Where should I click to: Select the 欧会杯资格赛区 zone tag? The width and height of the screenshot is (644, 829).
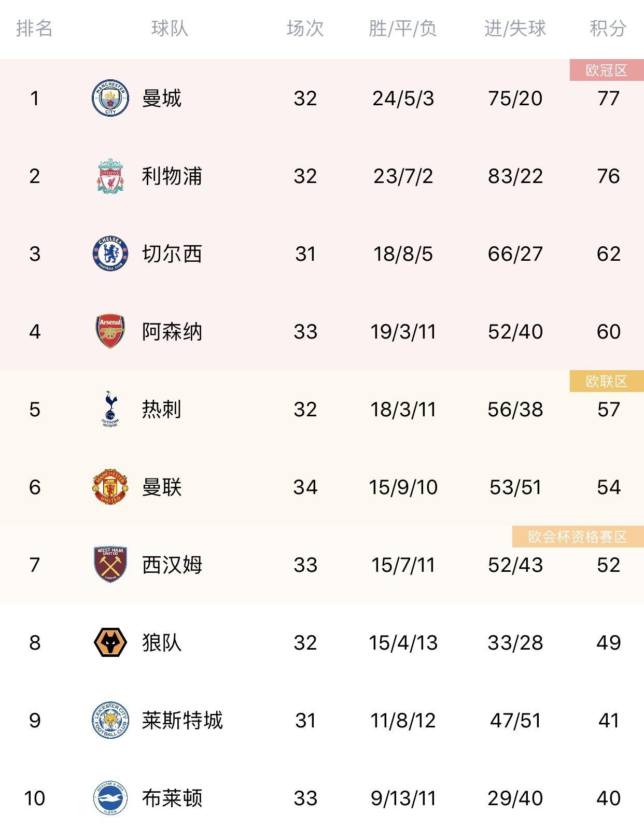click(x=578, y=537)
